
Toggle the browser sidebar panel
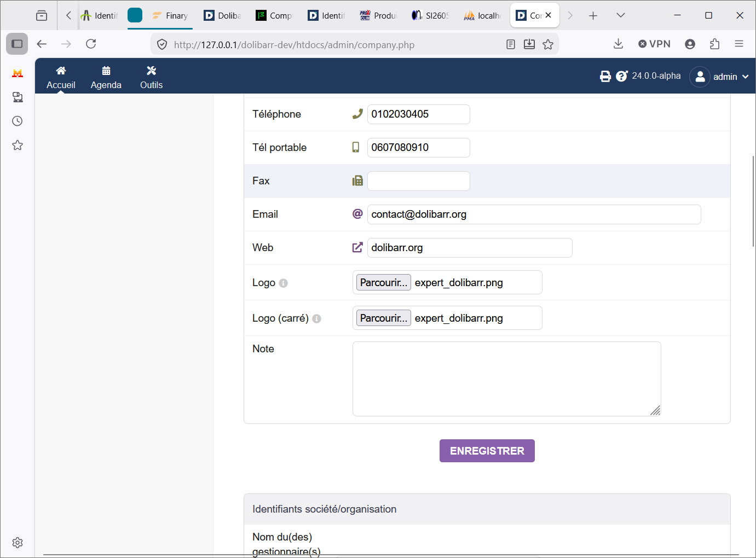17,44
